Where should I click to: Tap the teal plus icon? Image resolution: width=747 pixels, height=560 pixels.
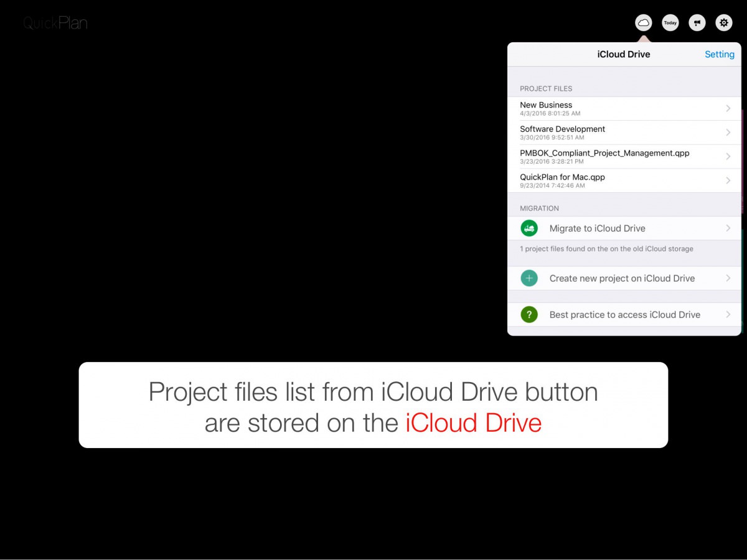pos(529,278)
